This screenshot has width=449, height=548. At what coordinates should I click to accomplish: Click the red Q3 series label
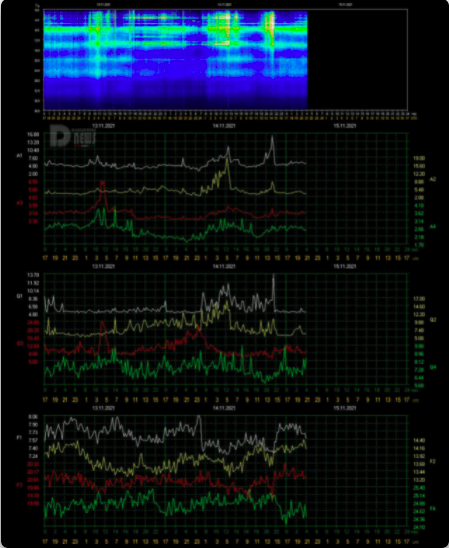(x=20, y=344)
